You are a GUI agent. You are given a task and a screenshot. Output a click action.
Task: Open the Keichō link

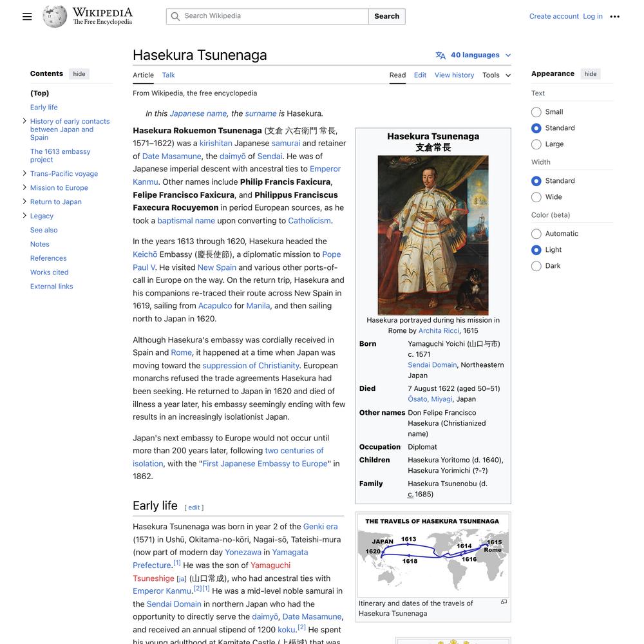145,254
